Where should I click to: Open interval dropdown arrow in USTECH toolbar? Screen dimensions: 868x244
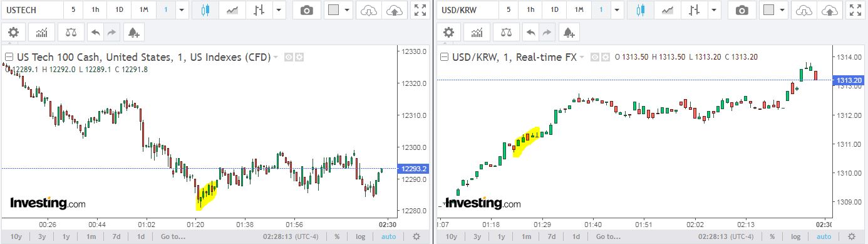(182, 10)
